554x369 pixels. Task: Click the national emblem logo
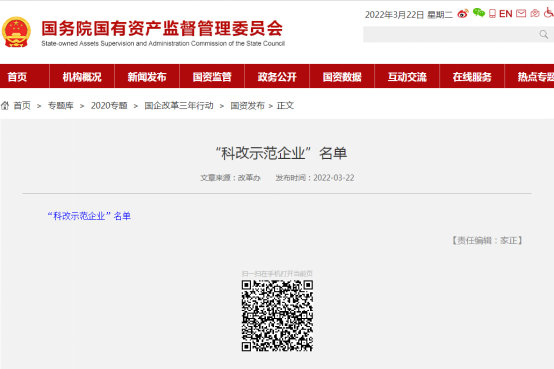16,32
